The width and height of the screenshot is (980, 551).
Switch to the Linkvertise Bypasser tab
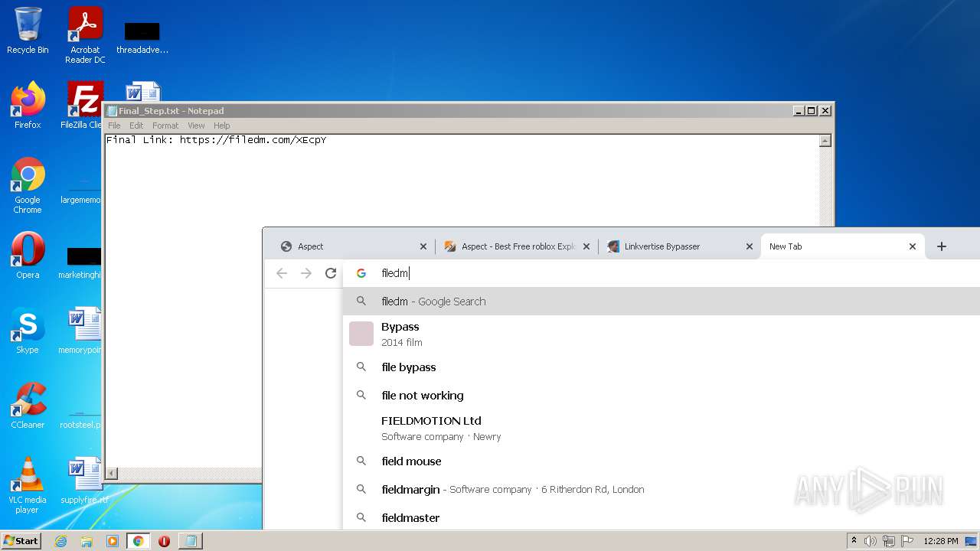click(680, 246)
